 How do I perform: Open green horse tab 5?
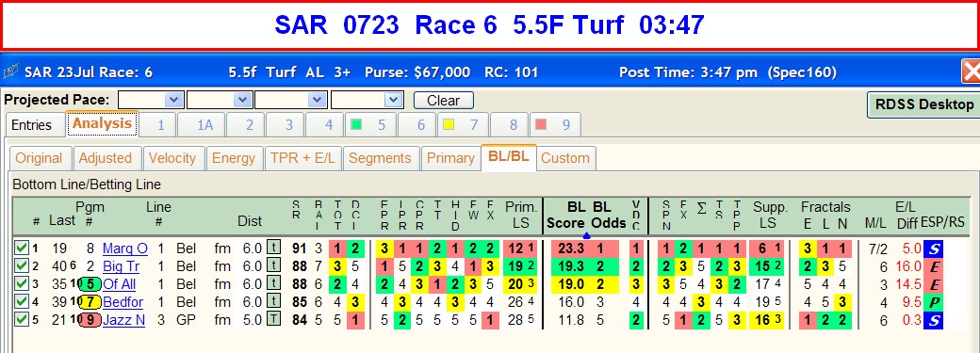[x=370, y=125]
